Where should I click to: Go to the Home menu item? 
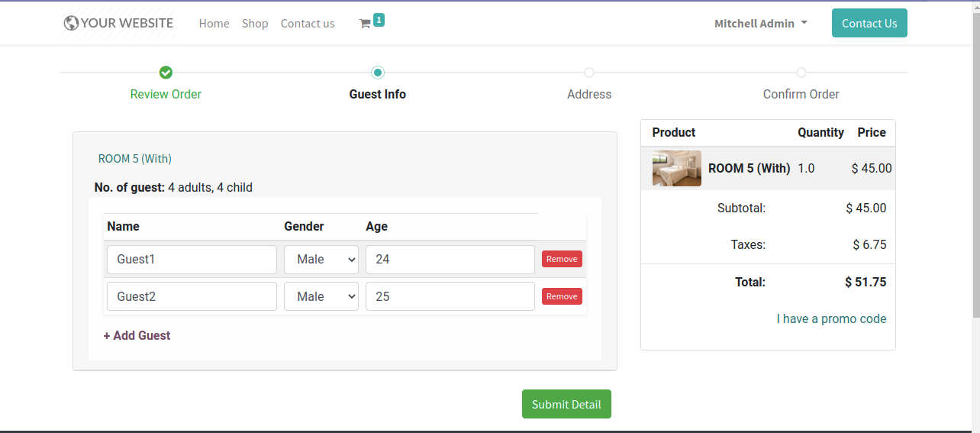[x=214, y=24]
